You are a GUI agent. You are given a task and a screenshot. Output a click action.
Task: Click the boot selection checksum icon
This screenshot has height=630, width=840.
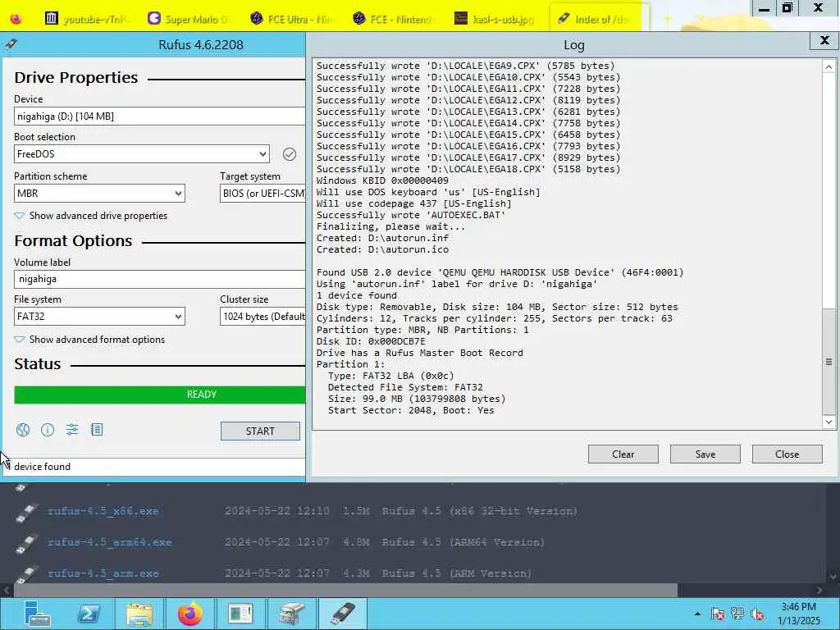click(x=290, y=154)
